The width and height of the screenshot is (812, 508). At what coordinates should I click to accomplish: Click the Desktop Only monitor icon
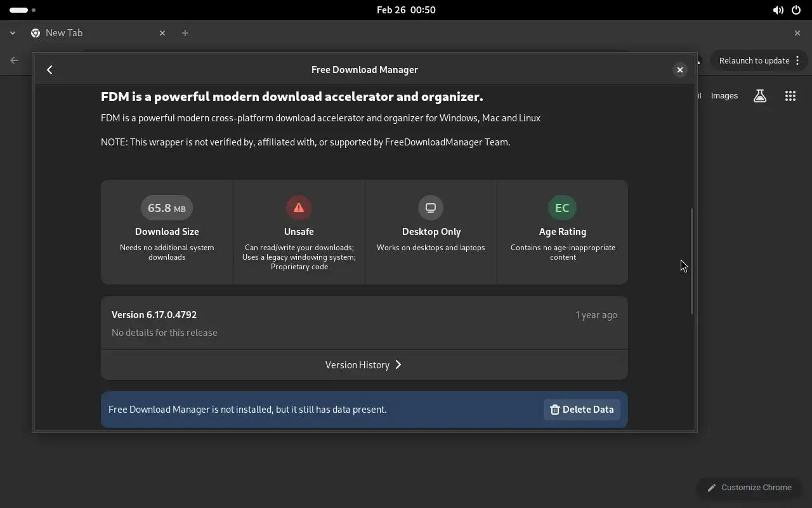coord(431,208)
